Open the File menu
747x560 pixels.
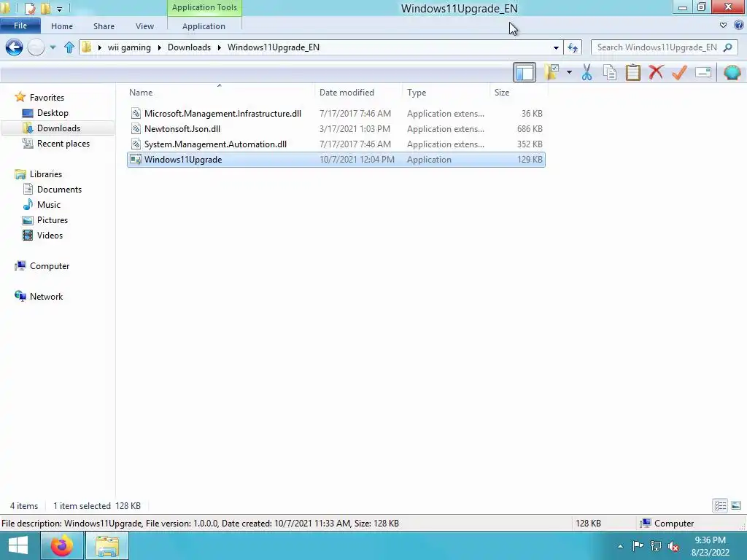[20, 26]
